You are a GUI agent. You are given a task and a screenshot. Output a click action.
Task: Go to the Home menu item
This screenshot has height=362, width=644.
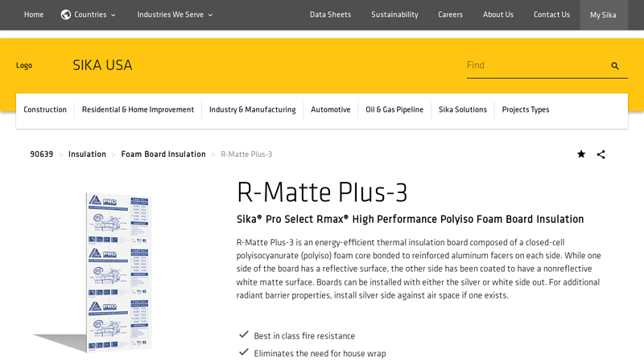pos(34,14)
